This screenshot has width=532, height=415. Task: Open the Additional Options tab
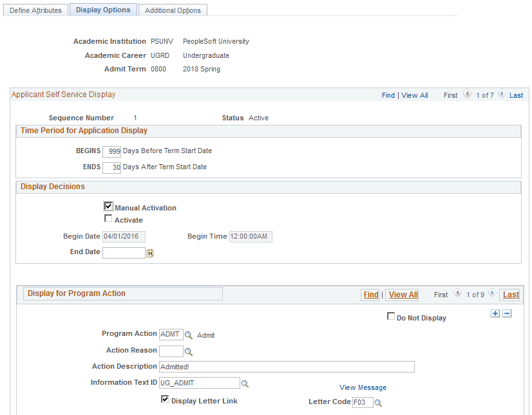point(173,10)
